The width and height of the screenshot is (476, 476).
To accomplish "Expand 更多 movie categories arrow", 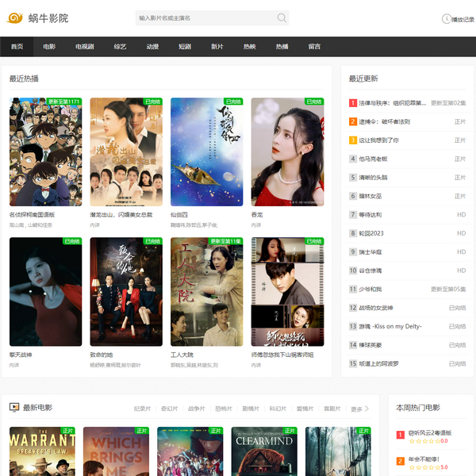I will tap(367, 409).
